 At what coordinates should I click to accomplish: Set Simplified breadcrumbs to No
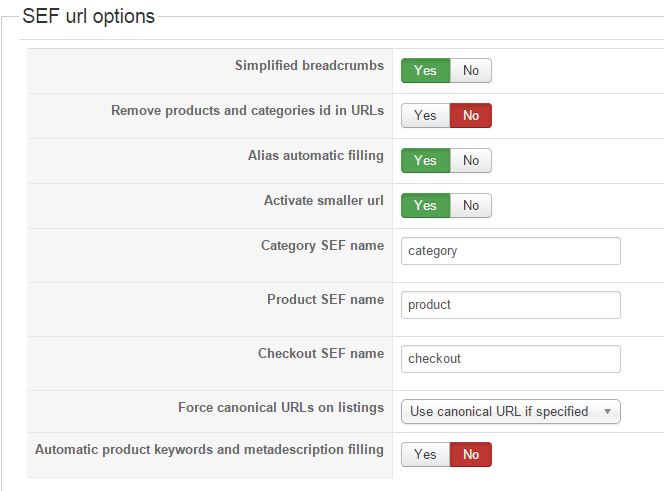pos(471,71)
